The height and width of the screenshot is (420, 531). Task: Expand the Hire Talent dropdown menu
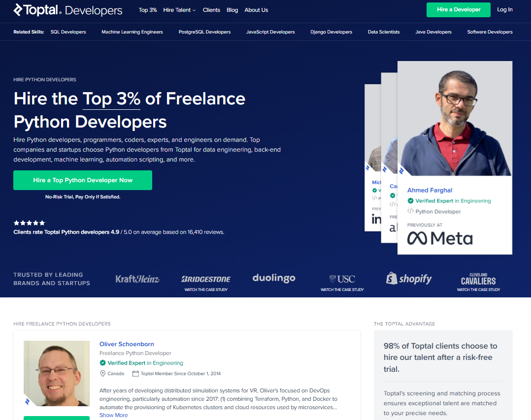click(x=179, y=10)
